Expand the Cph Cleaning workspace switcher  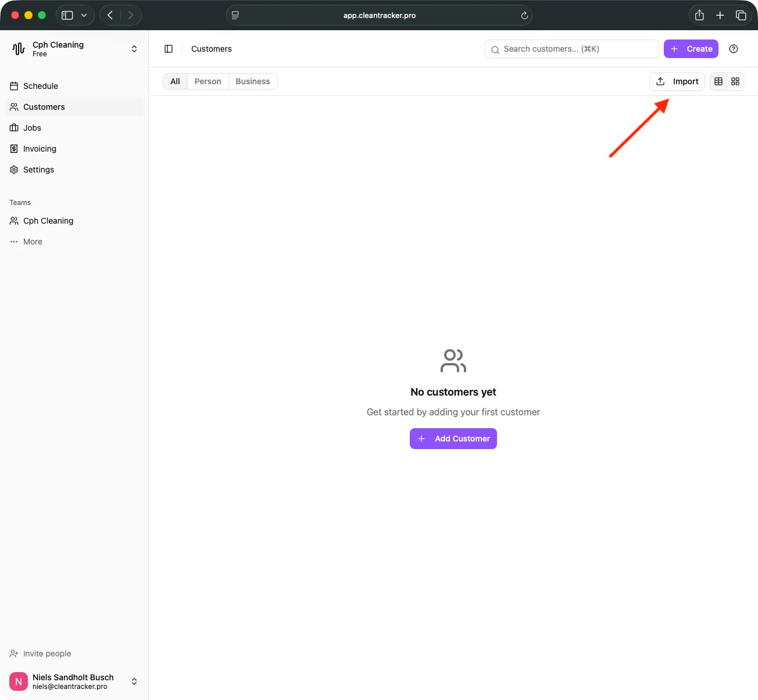(134, 49)
